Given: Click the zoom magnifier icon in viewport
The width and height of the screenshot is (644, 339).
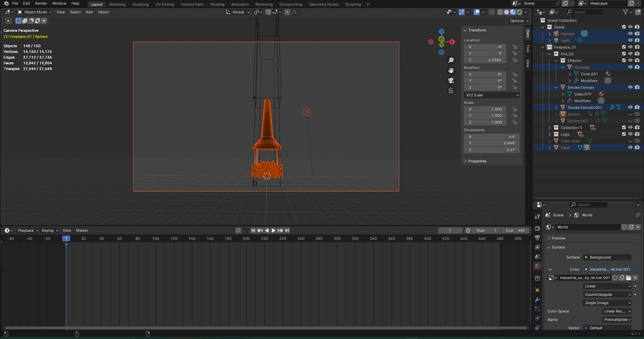Looking at the screenshot, I should (x=451, y=60).
